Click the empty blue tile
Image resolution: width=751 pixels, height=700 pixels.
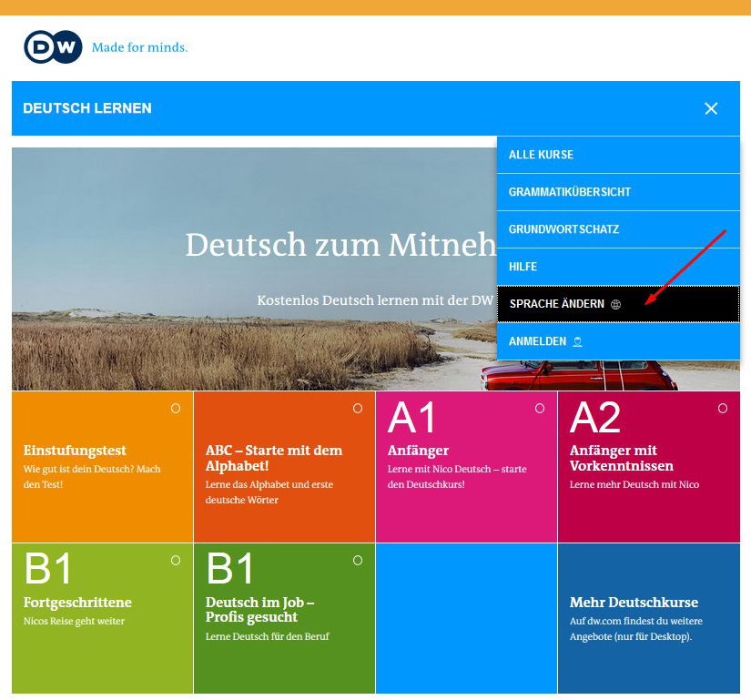466,618
